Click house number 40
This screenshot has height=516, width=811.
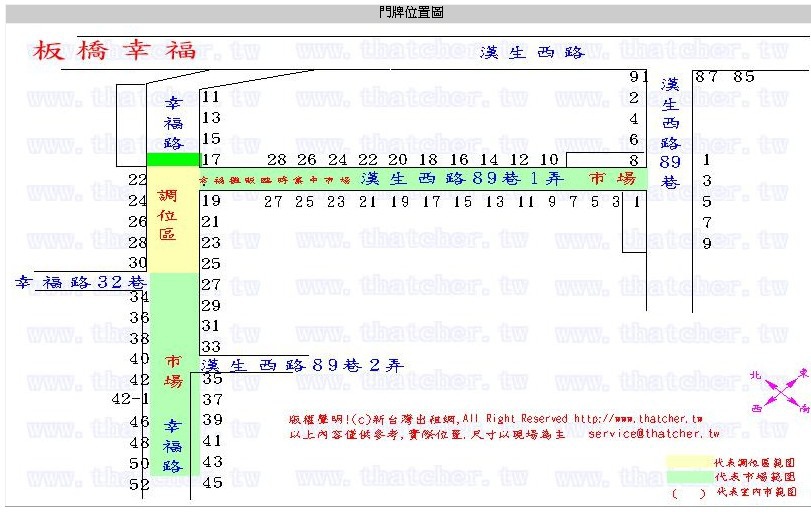coord(140,358)
